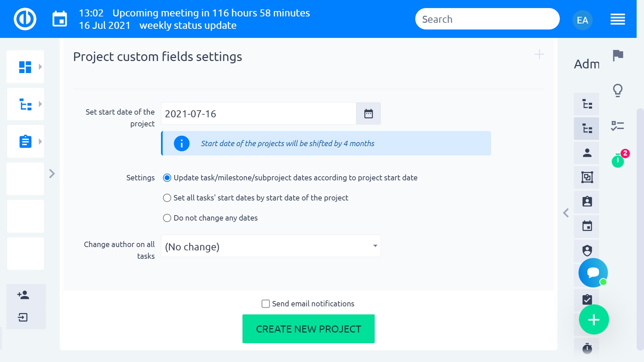The width and height of the screenshot is (644, 362).
Task: Open date picker for start date
Action: coord(368,114)
